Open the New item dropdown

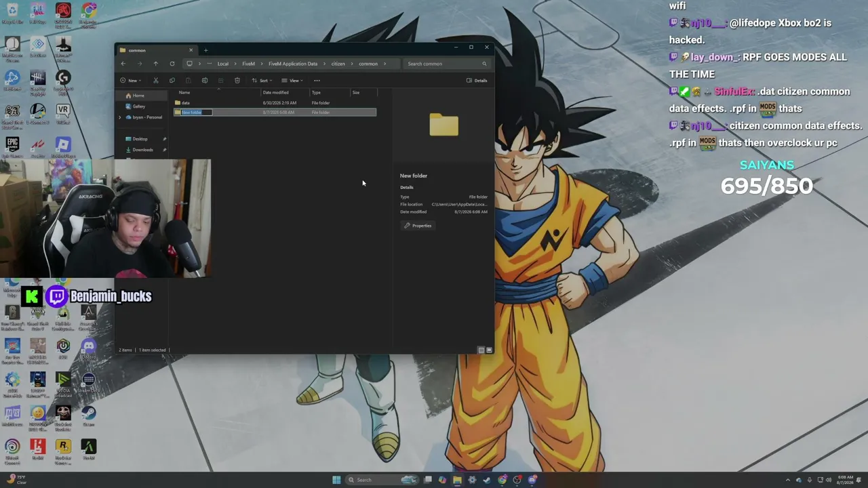[130, 81]
